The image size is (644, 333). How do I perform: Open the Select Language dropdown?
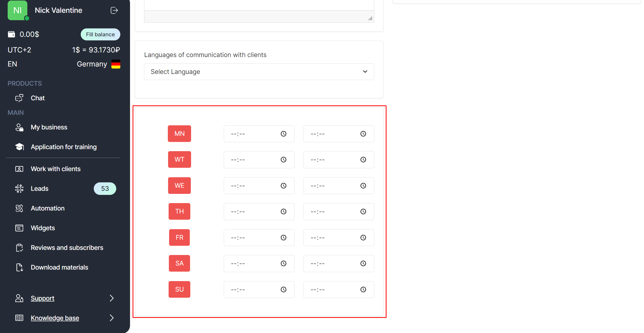coord(259,72)
